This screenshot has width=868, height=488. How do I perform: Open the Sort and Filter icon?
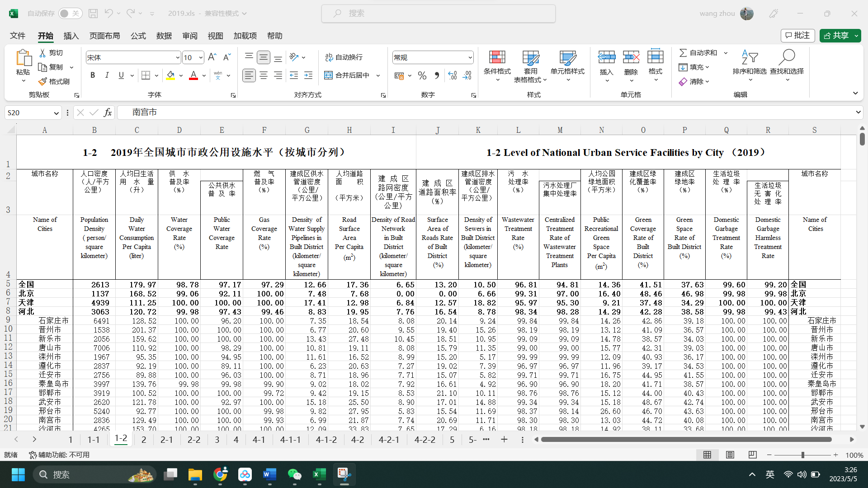point(749,58)
